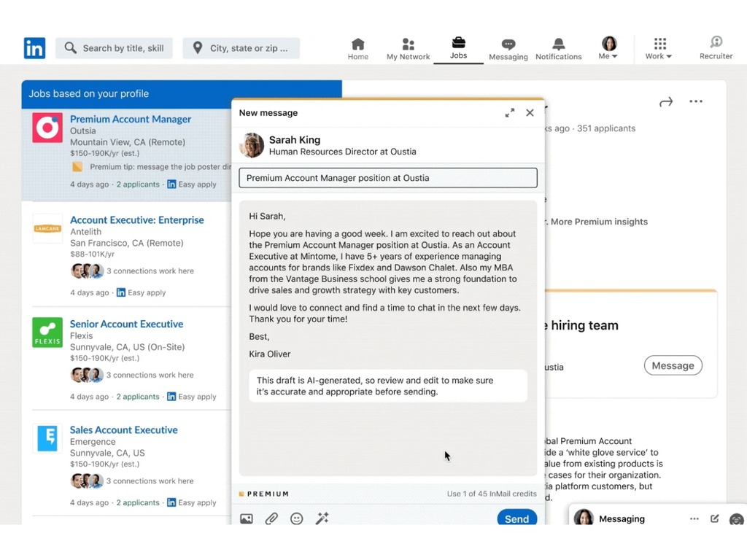Close the New message window
Viewport: 747px width, 560px height.
(x=530, y=113)
